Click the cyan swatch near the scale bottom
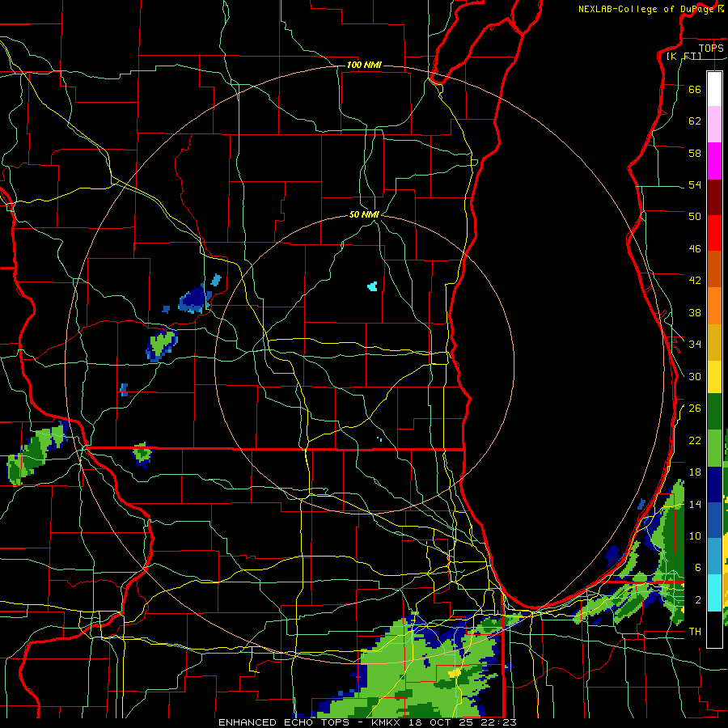 click(714, 592)
